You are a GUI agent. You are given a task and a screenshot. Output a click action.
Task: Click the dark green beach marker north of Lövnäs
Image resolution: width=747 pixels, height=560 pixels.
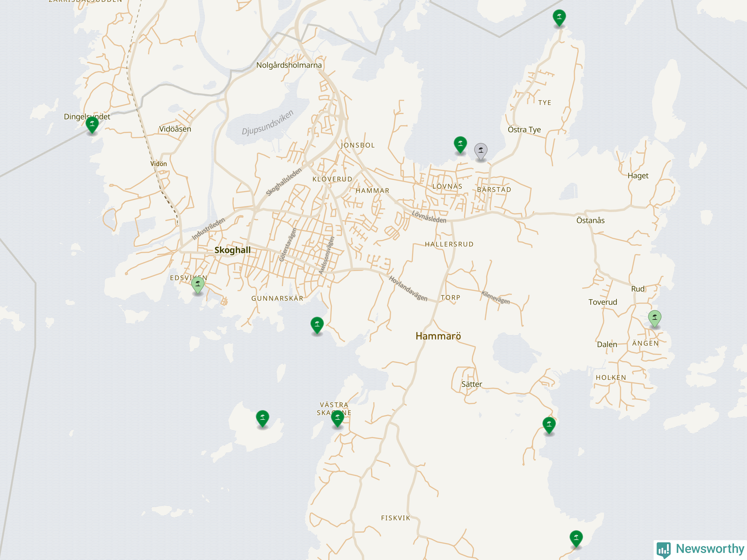pyautogui.click(x=460, y=145)
